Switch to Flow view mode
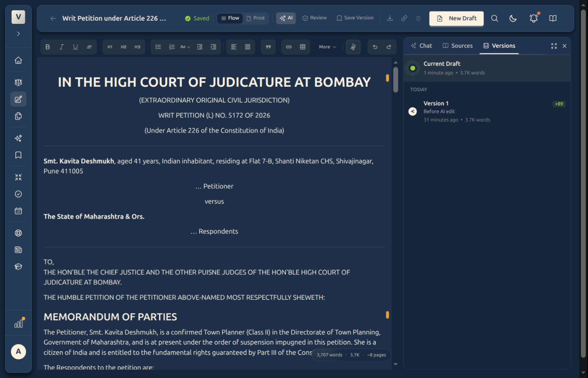588x378 pixels. point(230,18)
